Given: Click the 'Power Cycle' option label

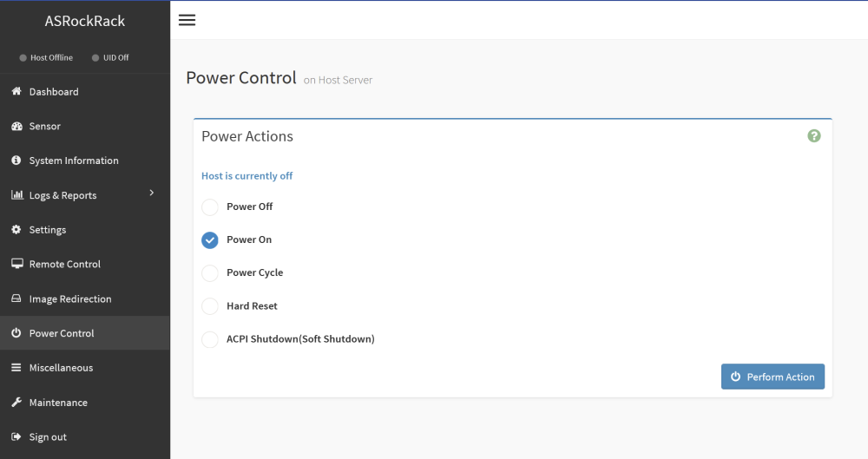Looking at the screenshot, I should pos(254,272).
